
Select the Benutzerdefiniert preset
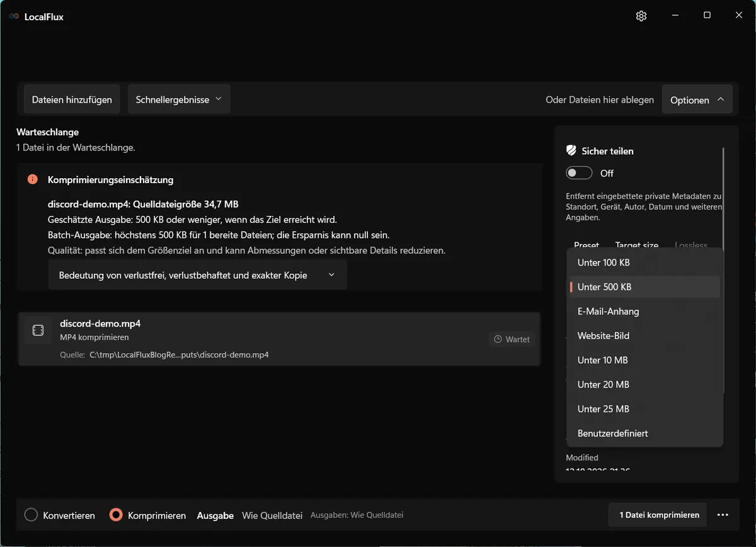tap(644, 434)
